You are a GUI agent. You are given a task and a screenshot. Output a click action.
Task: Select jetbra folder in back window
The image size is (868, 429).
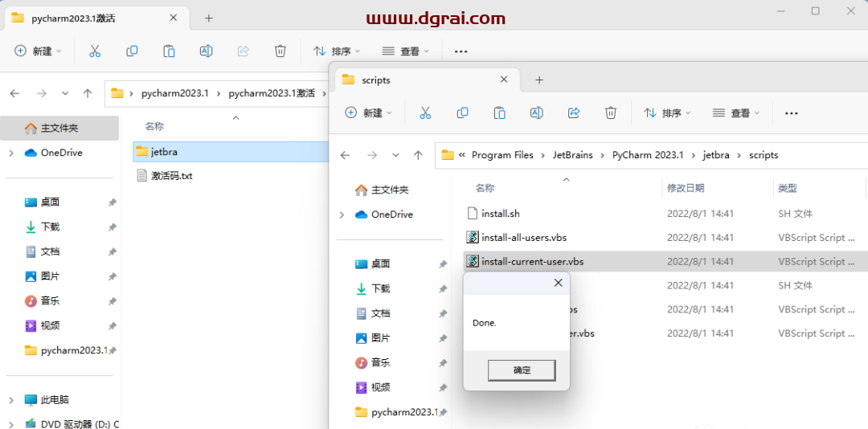tap(231, 152)
